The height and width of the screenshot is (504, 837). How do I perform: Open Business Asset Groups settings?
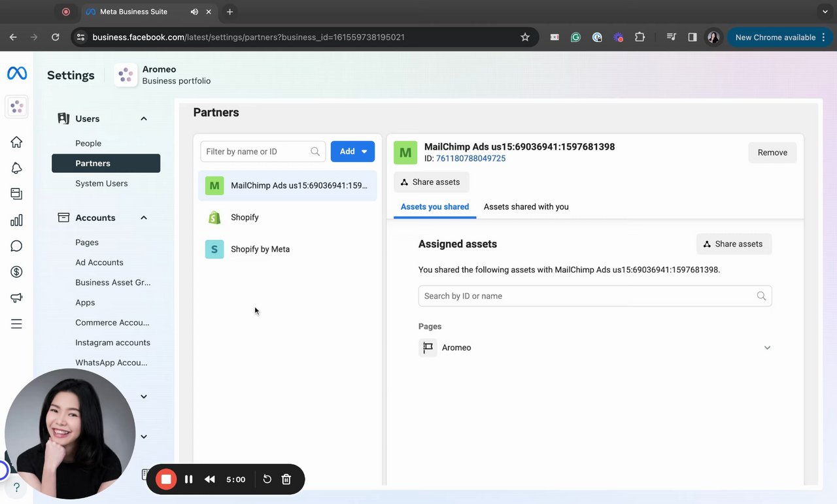[112, 282]
